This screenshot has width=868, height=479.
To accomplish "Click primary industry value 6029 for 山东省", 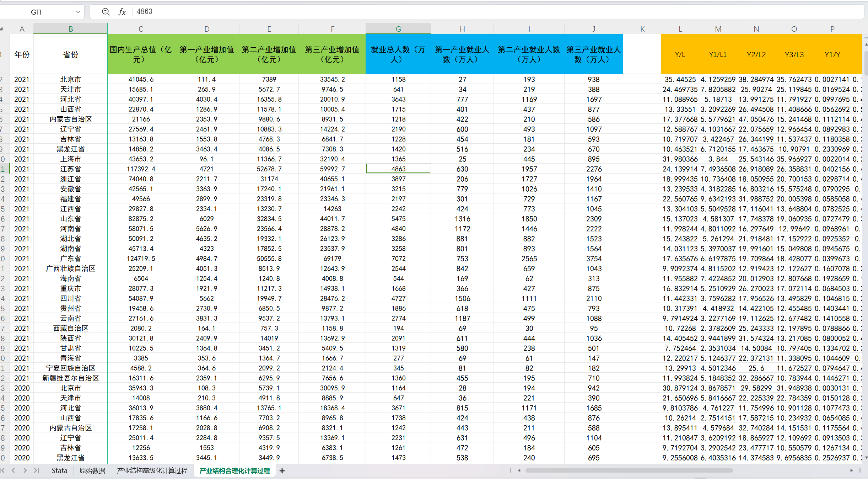I will coord(207,219).
